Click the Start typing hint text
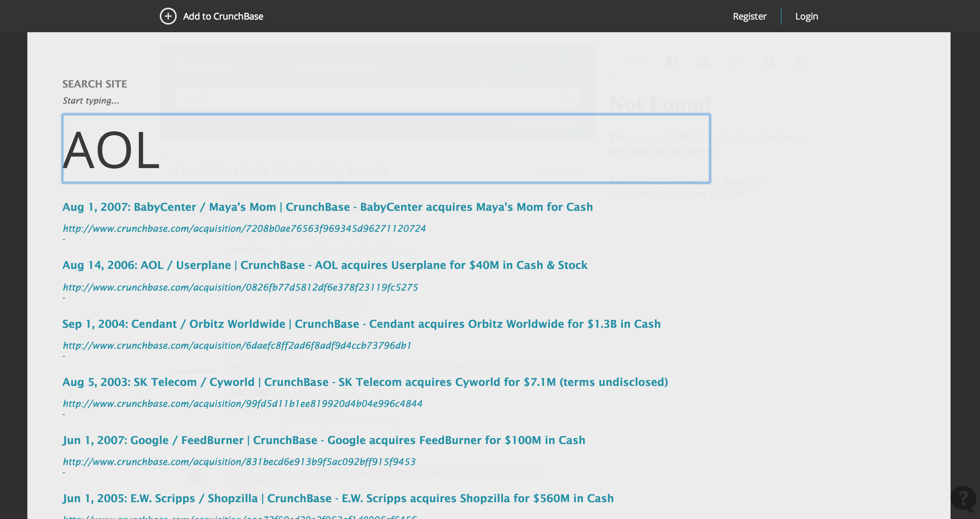This screenshot has width=980, height=519. pyautogui.click(x=90, y=101)
